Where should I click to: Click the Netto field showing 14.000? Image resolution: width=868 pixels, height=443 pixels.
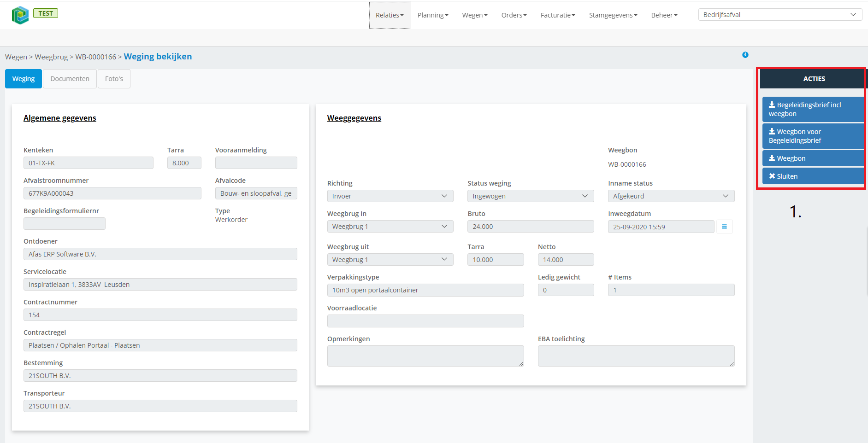(566, 260)
